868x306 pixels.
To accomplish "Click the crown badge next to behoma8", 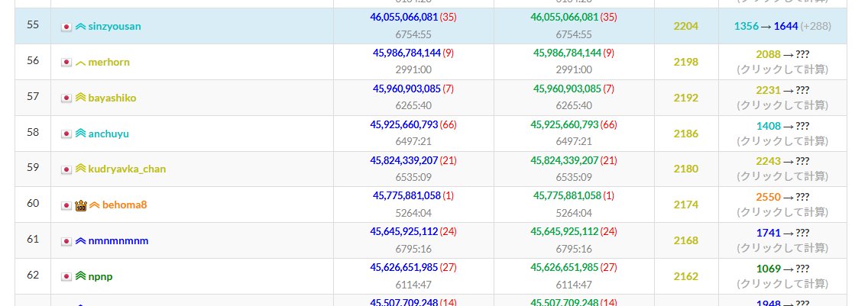I will pos(81,205).
